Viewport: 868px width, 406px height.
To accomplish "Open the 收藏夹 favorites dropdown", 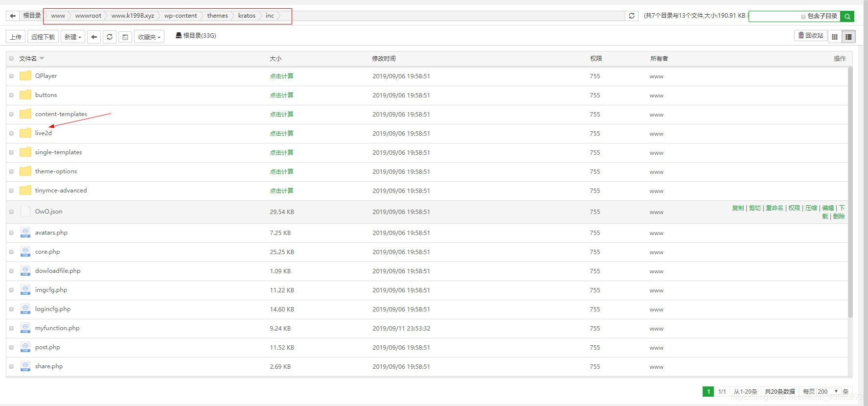I will coord(149,37).
